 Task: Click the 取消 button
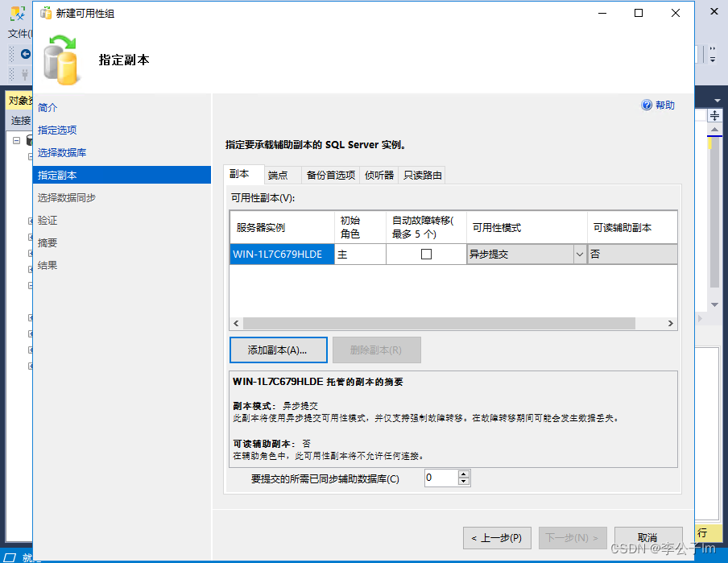(648, 537)
